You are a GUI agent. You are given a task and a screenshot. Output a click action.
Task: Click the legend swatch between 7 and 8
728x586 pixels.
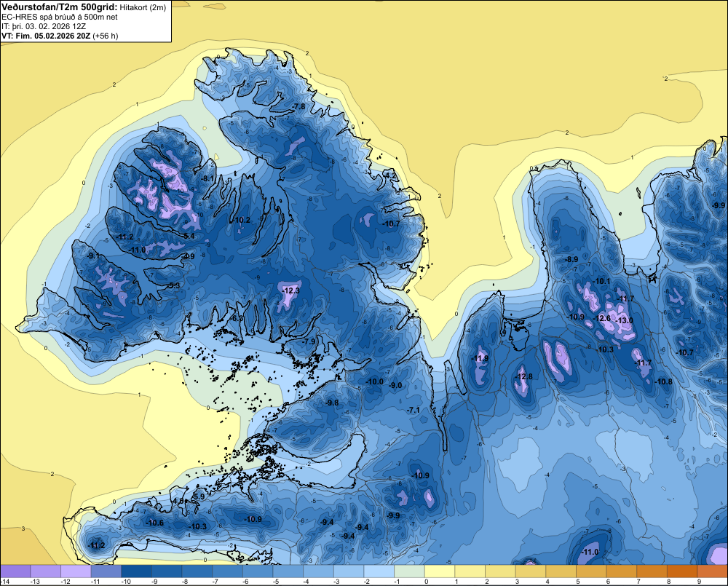[652, 571]
